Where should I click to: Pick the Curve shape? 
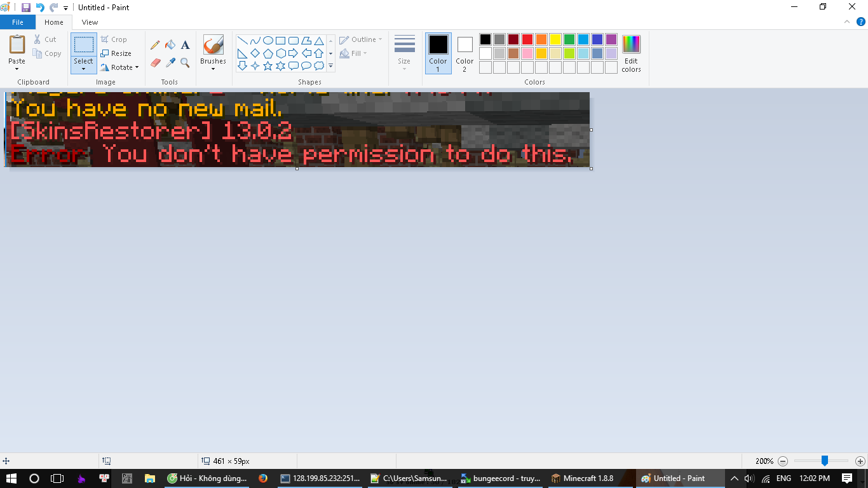coord(255,40)
